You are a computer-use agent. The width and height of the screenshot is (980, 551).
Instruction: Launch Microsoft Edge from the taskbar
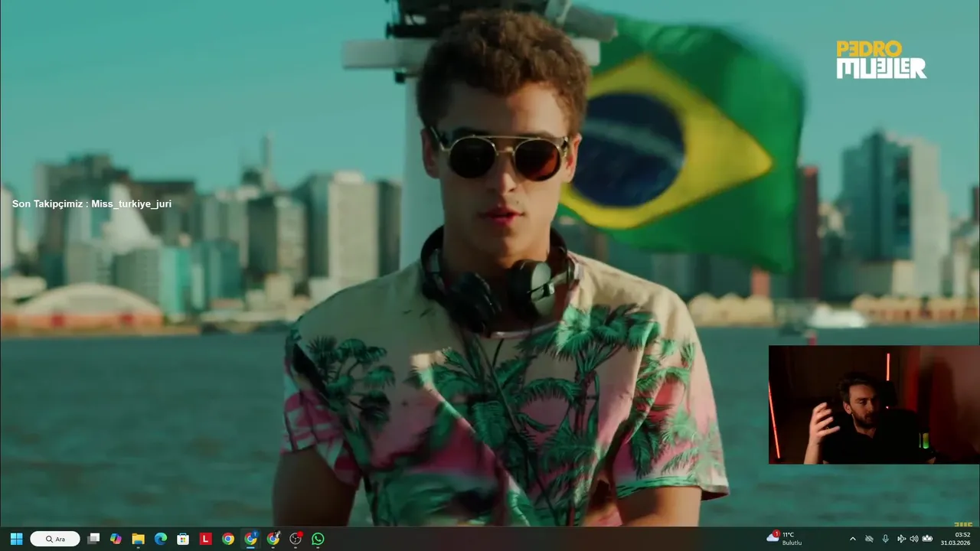[x=161, y=539]
